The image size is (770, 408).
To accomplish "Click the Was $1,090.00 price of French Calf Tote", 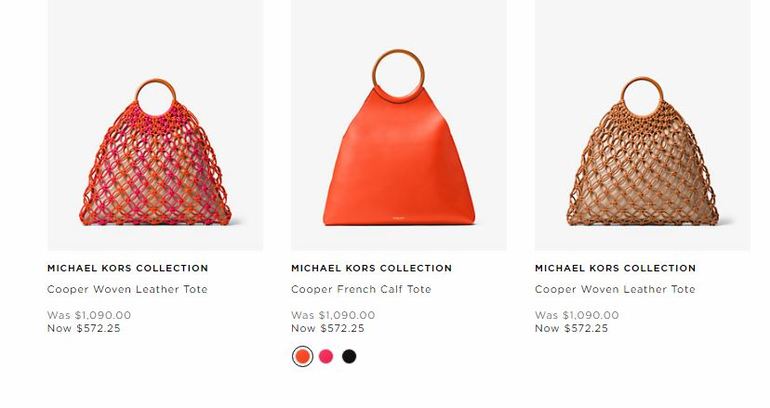I will (333, 315).
